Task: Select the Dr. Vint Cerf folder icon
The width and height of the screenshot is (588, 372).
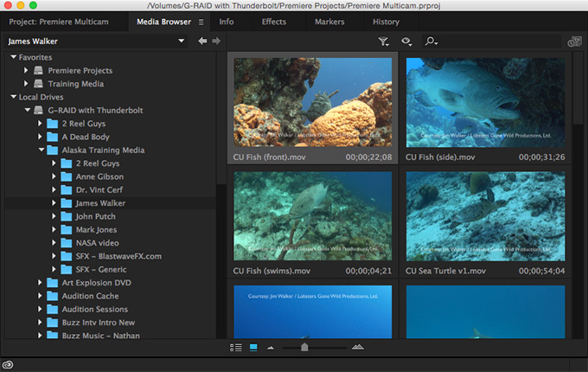Action: point(67,189)
